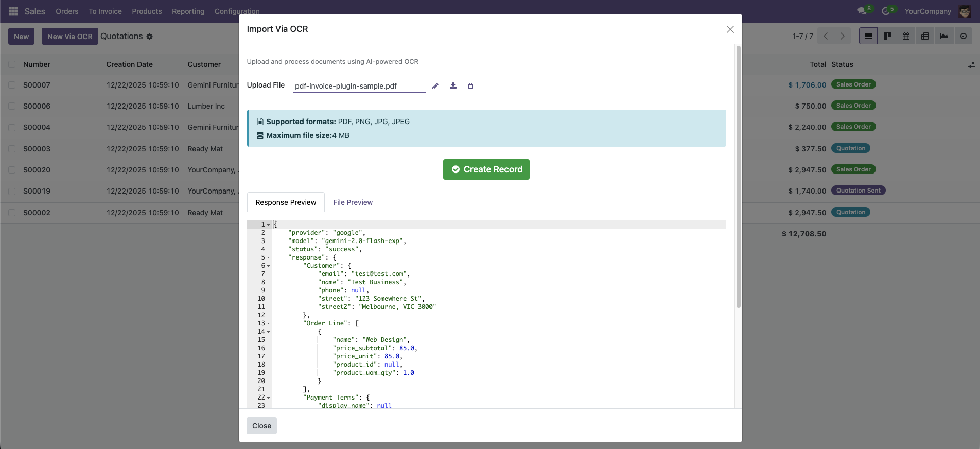Click the dialog vertical scrollbar

[739, 177]
